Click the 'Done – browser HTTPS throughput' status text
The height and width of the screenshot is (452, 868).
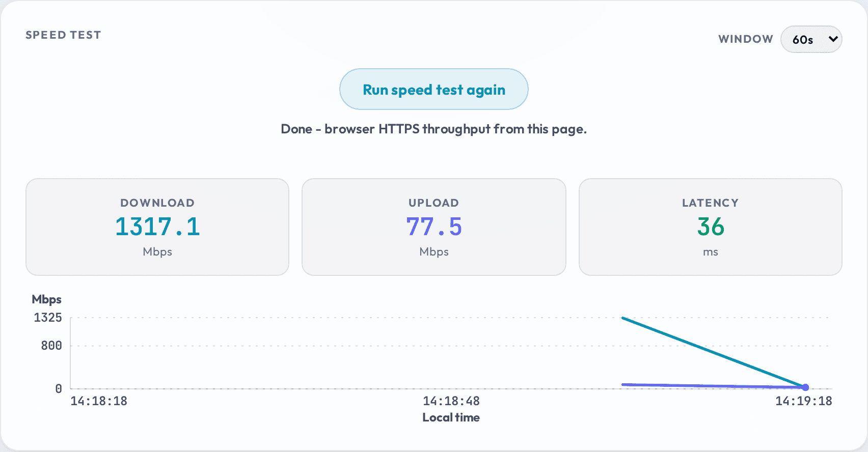click(x=433, y=129)
